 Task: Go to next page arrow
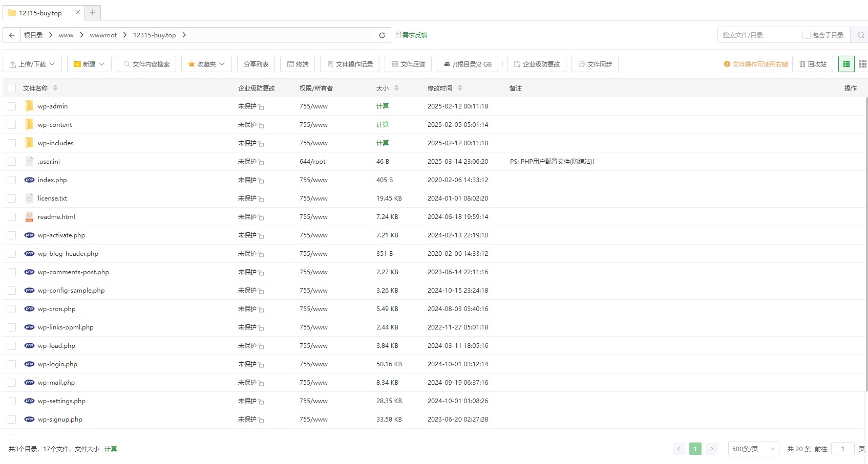pyautogui.click(x=711, y=449)
